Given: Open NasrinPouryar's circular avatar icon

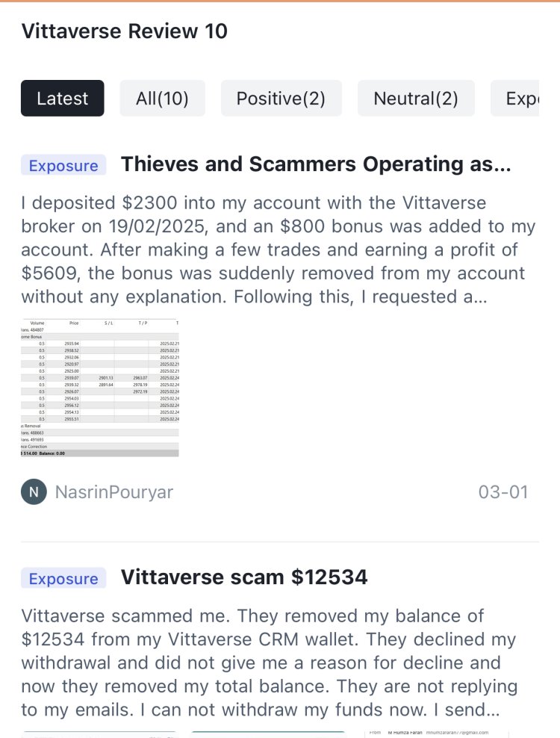Looking at the screenshot, I should (33, 492).
